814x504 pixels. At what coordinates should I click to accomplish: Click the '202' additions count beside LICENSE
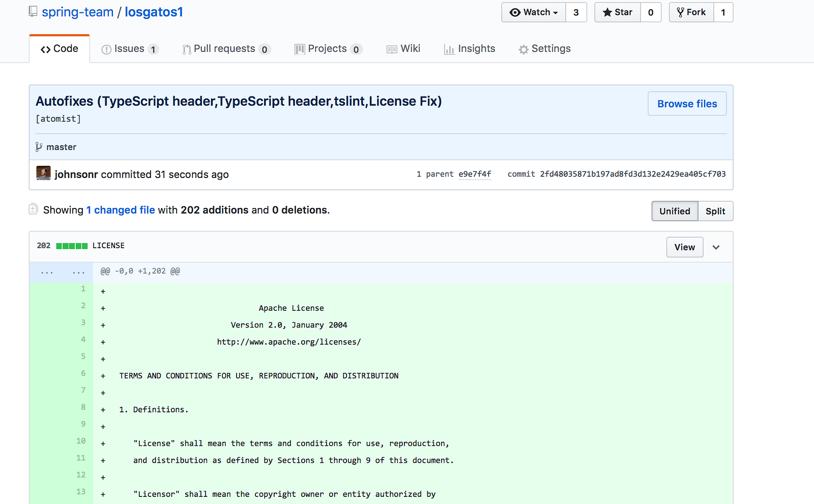tap(44, 246)
